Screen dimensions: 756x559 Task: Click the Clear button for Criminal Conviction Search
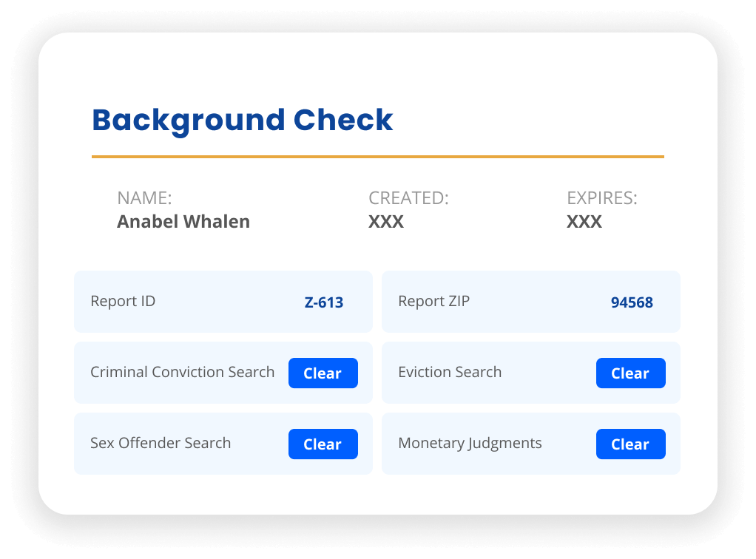click(x=323, y=373)
